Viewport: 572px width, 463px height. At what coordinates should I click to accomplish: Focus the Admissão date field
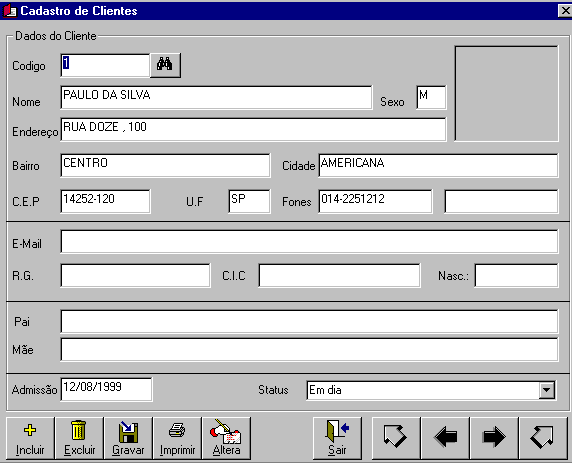[106, 389]
